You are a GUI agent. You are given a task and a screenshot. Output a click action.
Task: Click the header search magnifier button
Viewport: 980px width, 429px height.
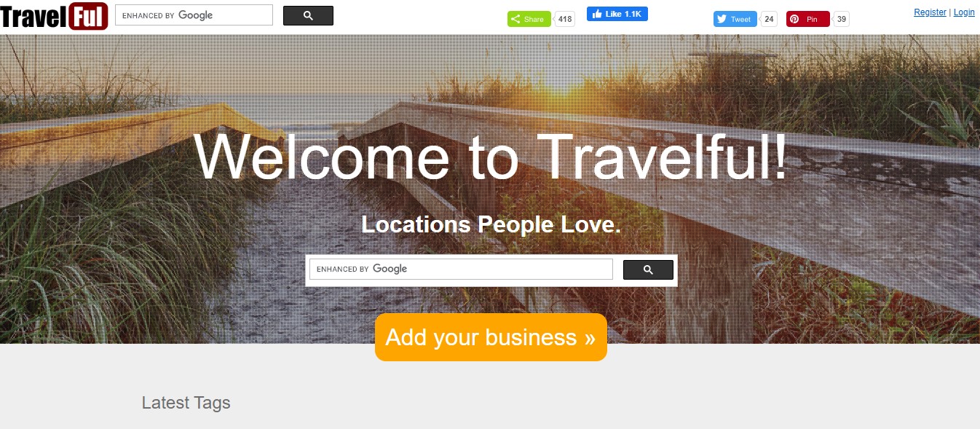pyautogui.click(x=308, y=15)
